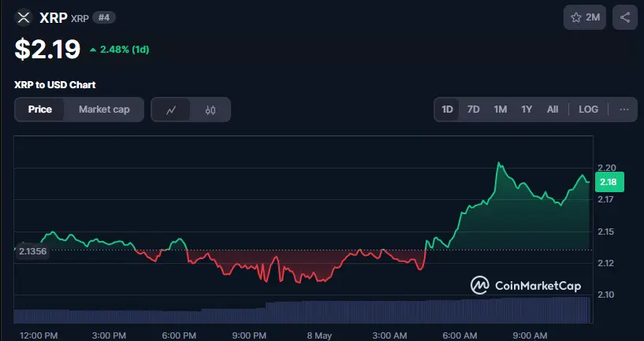The height and width of the screenshot is (341, 644).
Task: Click the 3:00 AM time axis label
Action: [x=389, y=335]
